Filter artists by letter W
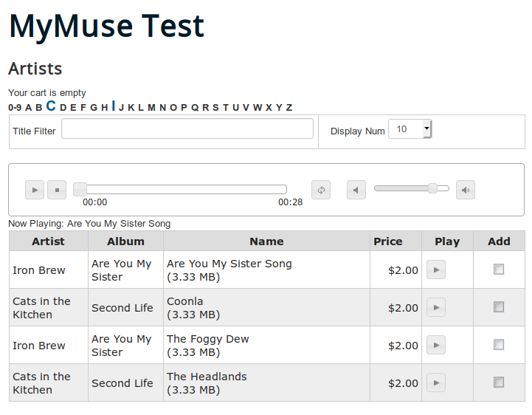The image size is (532, 415). pyautogui.click(x=258, y=108)
